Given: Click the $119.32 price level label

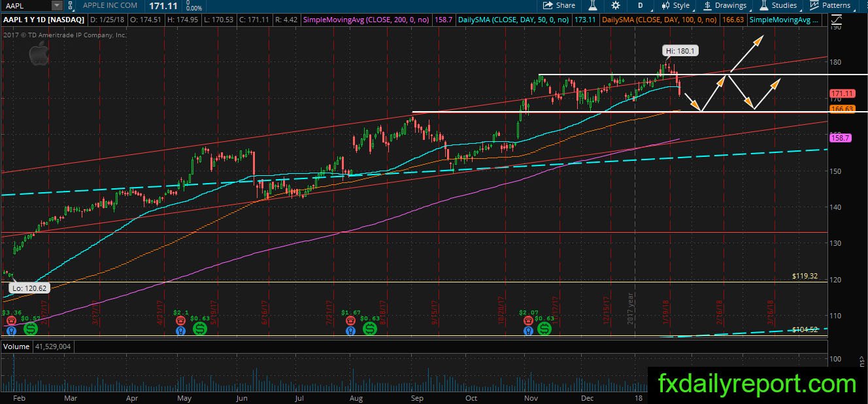Looking at the screenshot, I should click(x=805, y=276).
